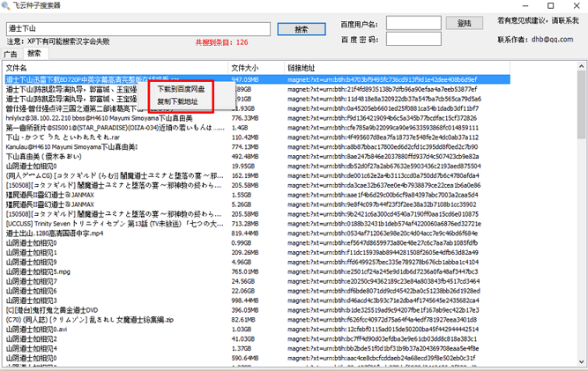Click the magnet link in the 110.42MB row
This screenshot has width=588, height=371.
tap(383, 137)
